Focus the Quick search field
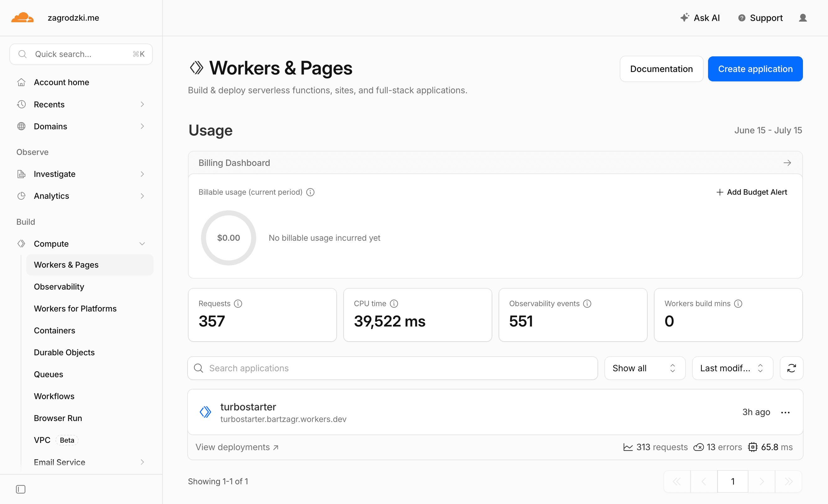Image resolution: width=828 pixels, height=504 pixels. coord(81,54)
